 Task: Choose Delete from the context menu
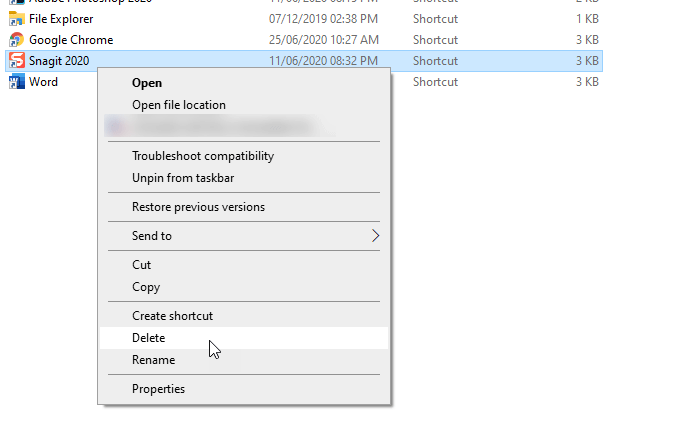(149, 338)
